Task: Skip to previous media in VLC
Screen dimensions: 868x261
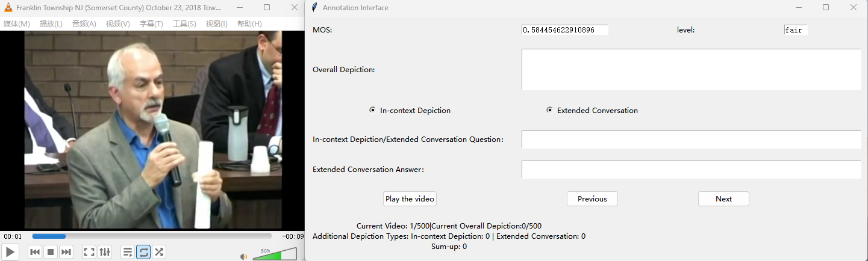Action: tap(35, 252)
